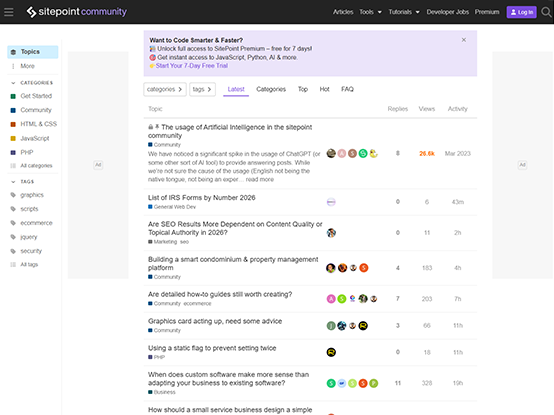The image size is (554, 415).
Task: Sort topics by Views column
Action: (427, 109)
